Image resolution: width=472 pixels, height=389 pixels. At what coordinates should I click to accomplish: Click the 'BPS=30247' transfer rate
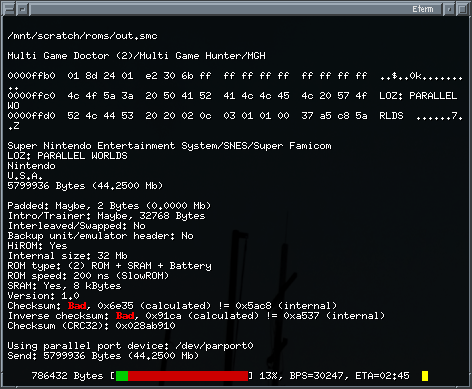click(x=316, y=376)
